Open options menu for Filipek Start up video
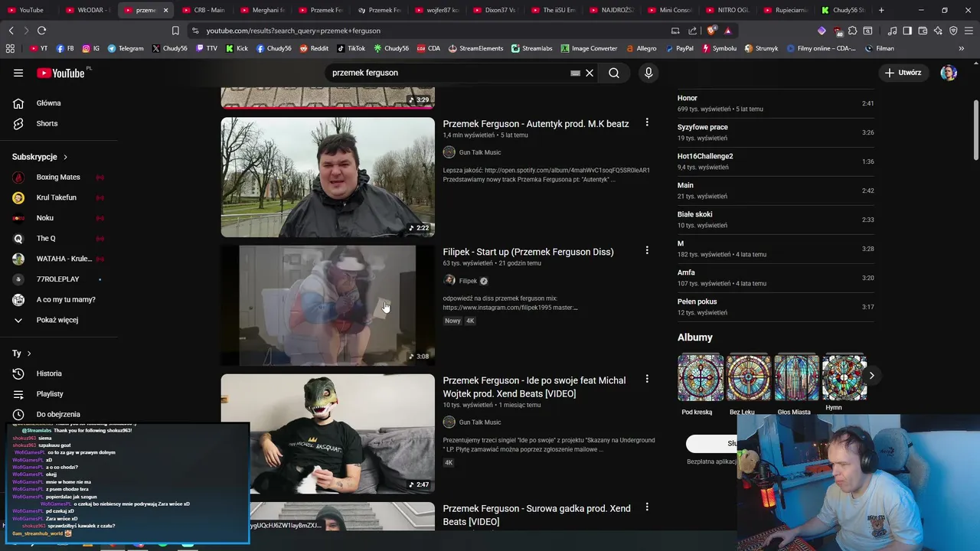This screenshot has width=980, height=551. point(647,250)
